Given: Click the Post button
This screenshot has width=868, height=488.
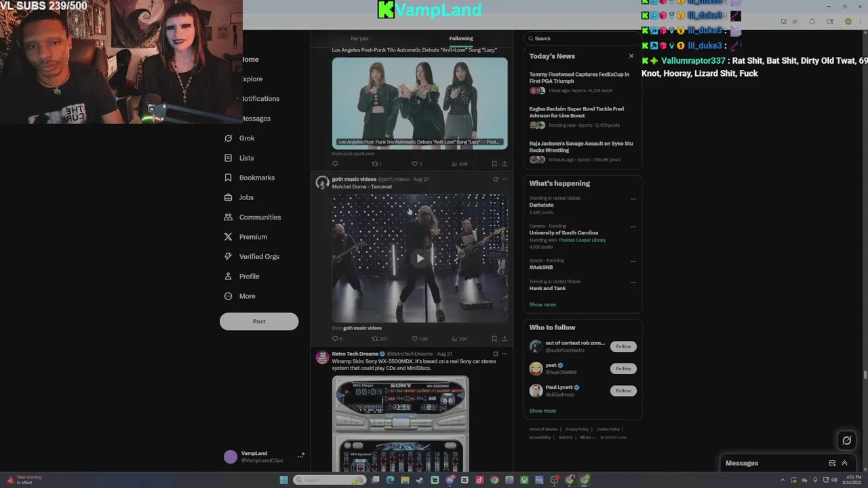Looking at the screenshot, I should pyautogui.click(x=259, y=321).
